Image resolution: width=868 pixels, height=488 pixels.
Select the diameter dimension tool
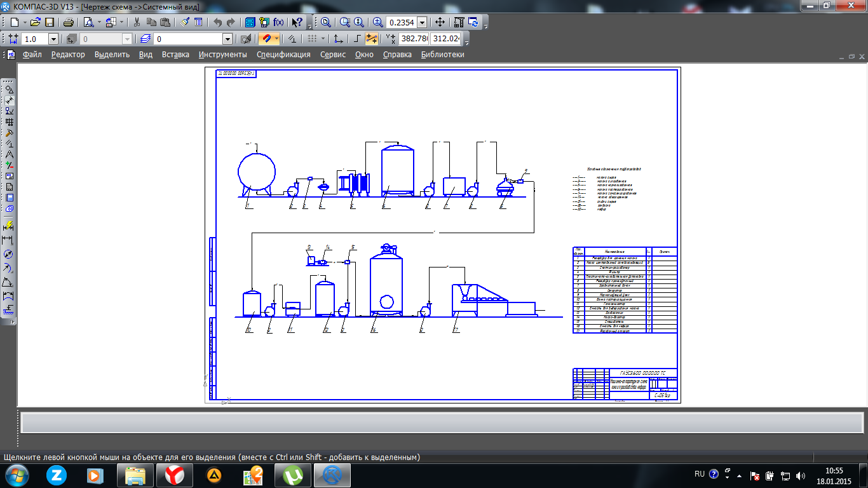8,254
